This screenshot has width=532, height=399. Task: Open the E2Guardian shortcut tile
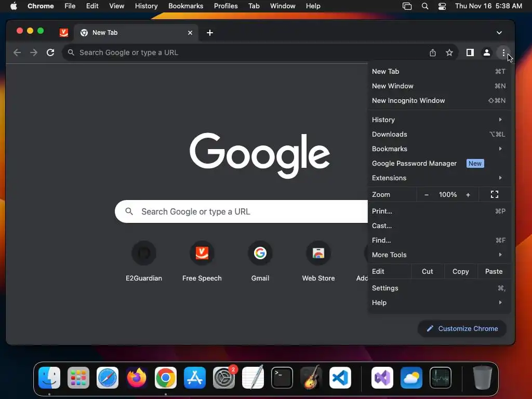click(x=144, y=262)
